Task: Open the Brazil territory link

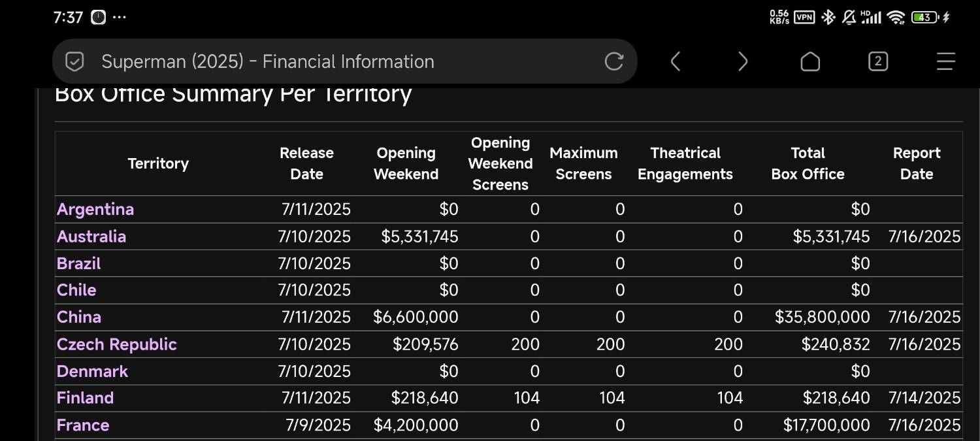Action: tap(78, 263)
